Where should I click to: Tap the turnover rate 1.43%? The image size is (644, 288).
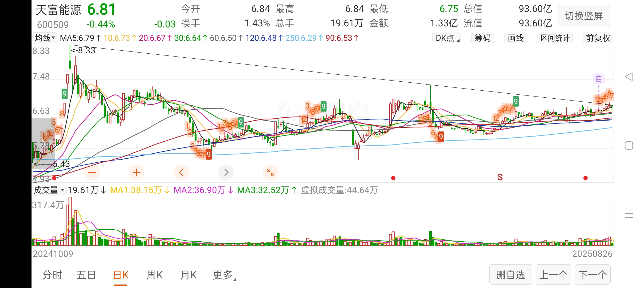[x=257, y=23]
